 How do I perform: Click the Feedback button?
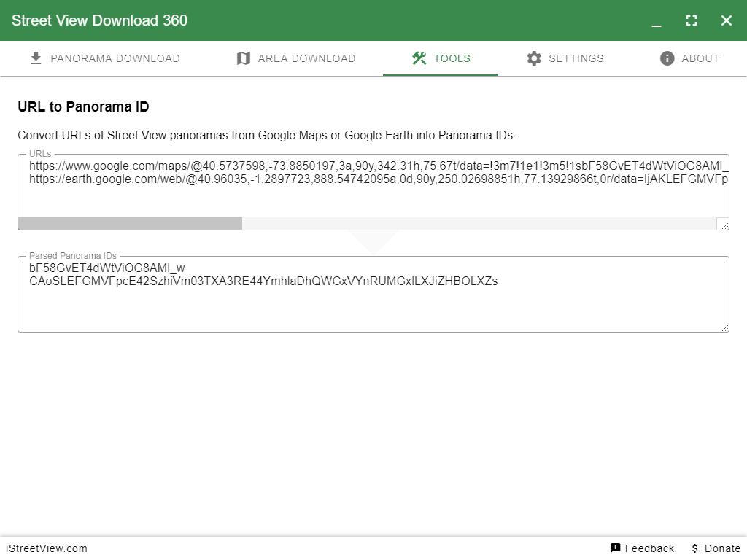[x=642, y=548]
